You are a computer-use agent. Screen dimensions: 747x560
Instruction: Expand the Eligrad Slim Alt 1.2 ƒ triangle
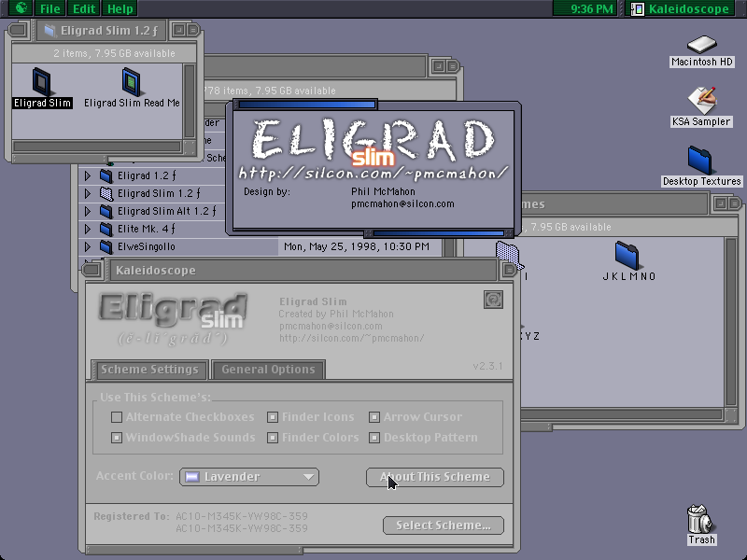pyautogui.click(x=87, y=211)
